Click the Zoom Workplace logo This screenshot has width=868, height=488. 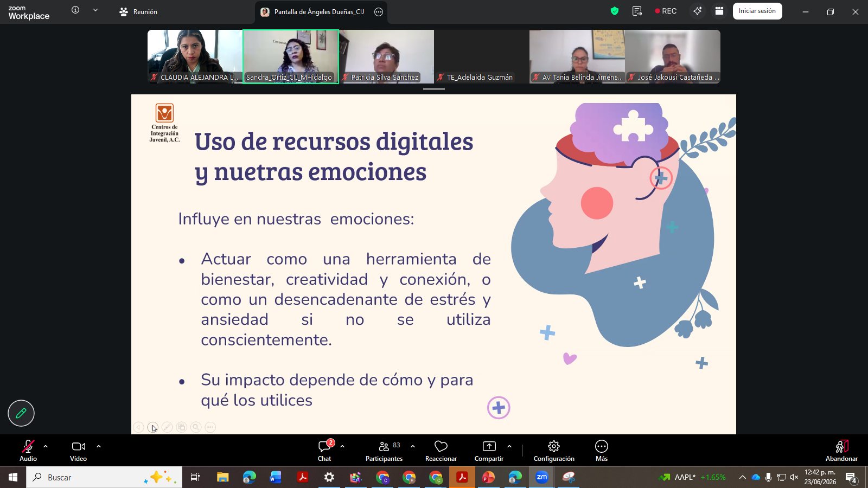29,12
